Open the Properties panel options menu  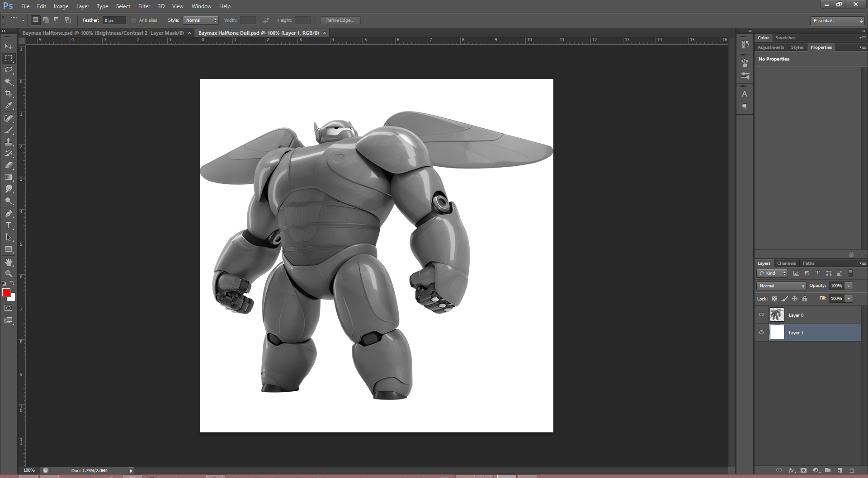click(x=862, y=47)
